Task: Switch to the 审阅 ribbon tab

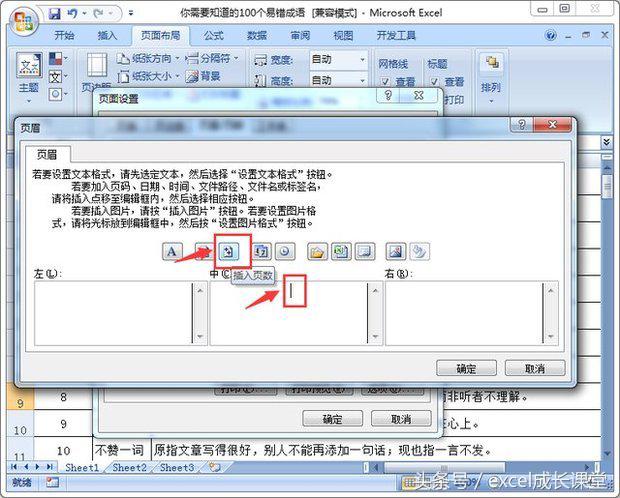Action: point(300,36)
